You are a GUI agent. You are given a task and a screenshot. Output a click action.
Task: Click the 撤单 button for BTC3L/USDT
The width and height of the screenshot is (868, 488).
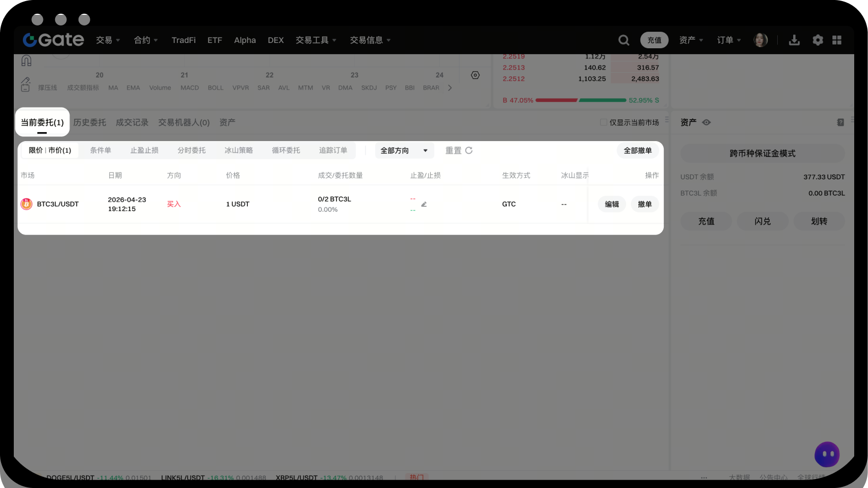point(645,204)
